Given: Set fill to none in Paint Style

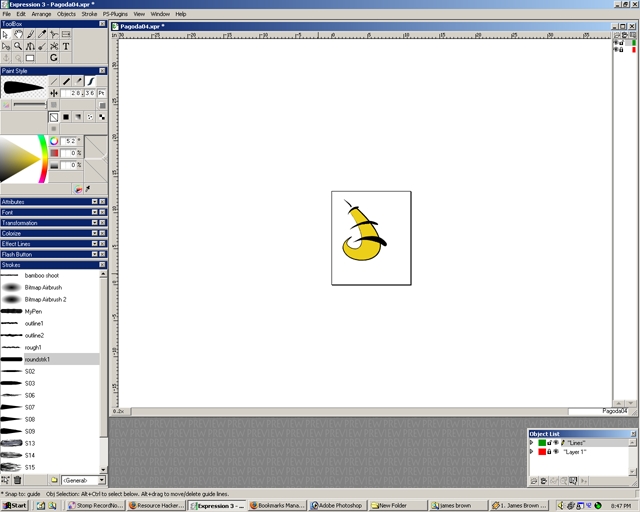Looking at the screenshot, I should [54, 117].
